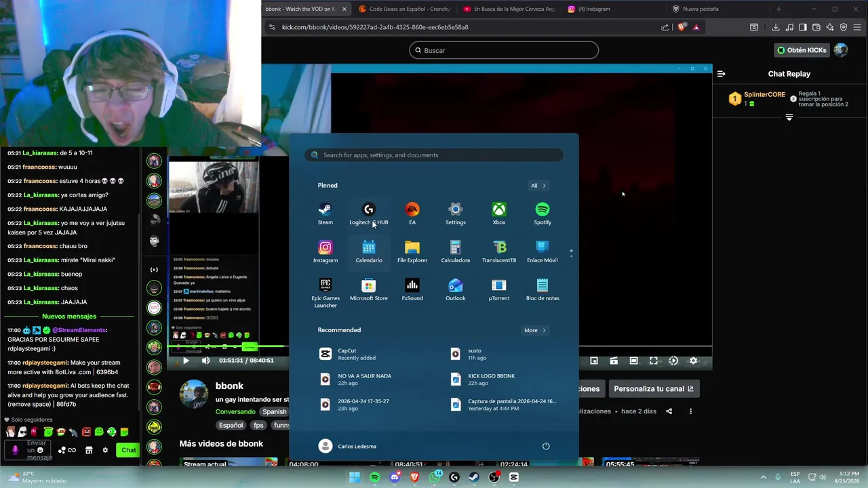Toggle theater mode in video player
This screenshot has width=868, height=488.
633,361
